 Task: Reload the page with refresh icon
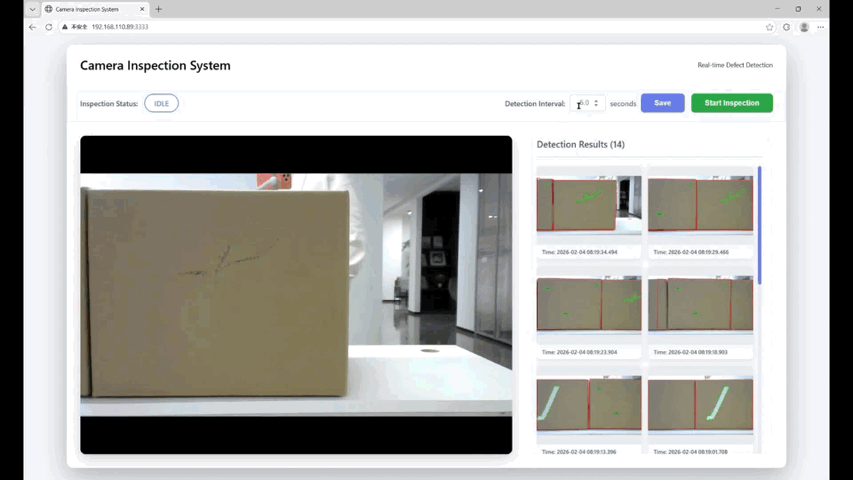(49, 27)
